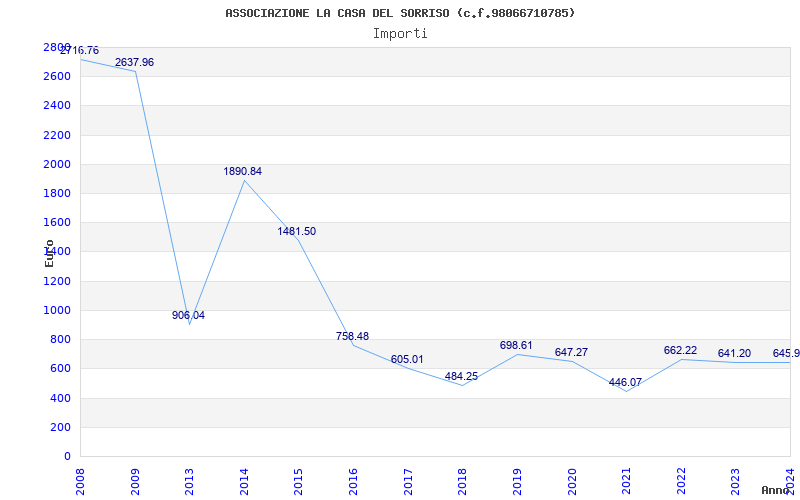Select the 446.07 data label
The width and height of the screenshot is (800, 500).
pos(625,383)
